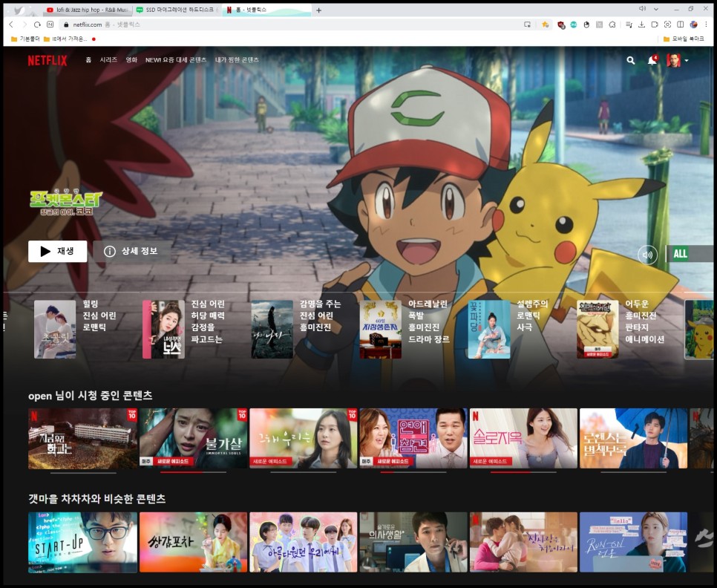This screenshot has height=588, width=717.
Task: Click the 포켓몬스터 title logo
Action: click(65, 203)
